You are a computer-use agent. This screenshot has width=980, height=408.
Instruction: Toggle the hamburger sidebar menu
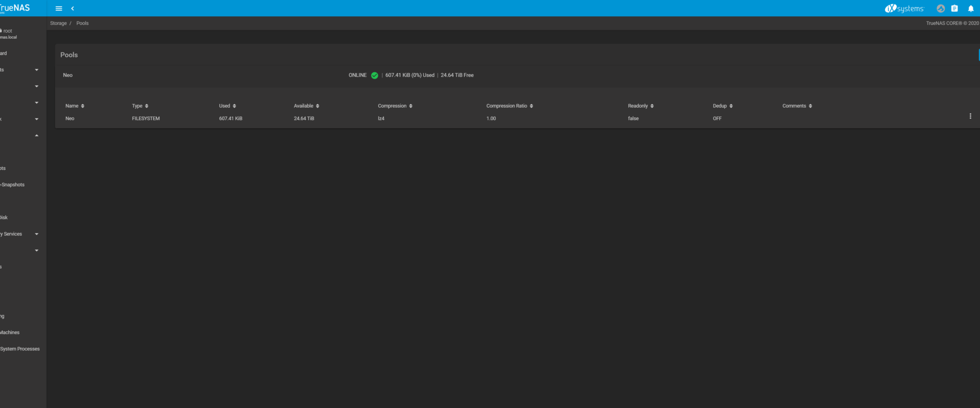(59, 9)
